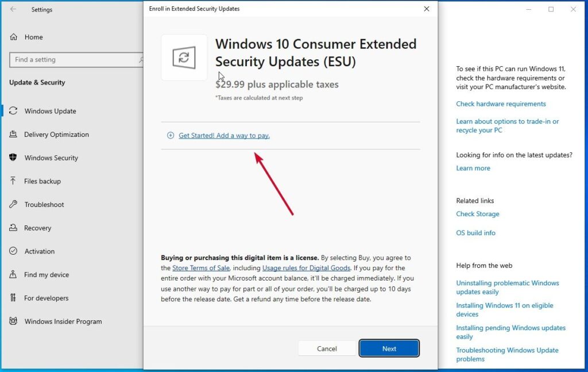The image size is (588, 372).
Task: Open Delivery Optimization from the sidebar
Action: point(13,135)
